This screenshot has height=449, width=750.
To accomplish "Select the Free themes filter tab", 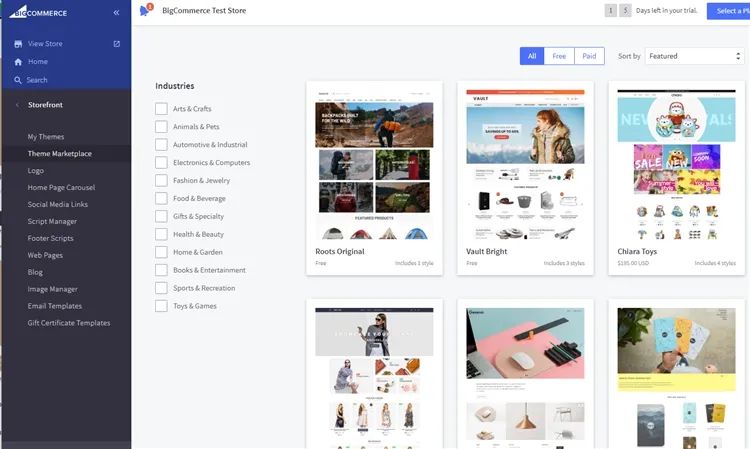I will click(x=559, y=56).
